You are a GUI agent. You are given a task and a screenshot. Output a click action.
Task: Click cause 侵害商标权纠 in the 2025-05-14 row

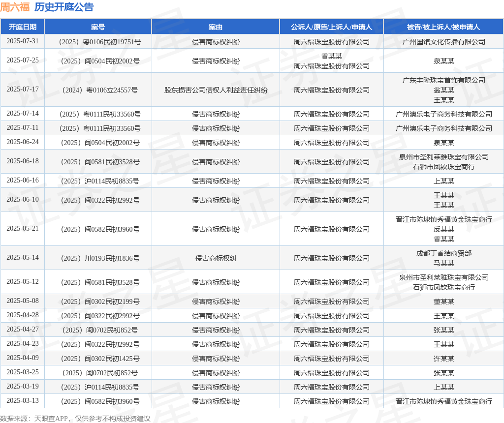pyautogui.click(x=216, y=258)
